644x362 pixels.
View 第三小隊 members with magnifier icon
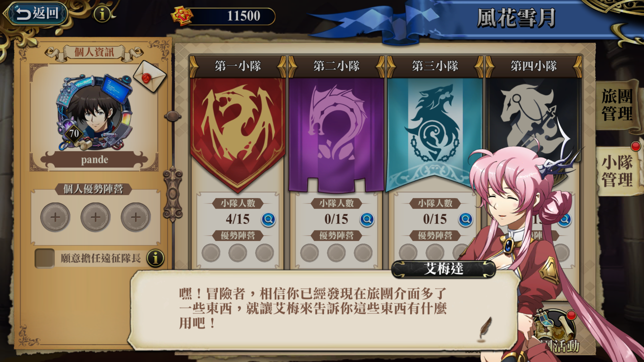[466, 220]
